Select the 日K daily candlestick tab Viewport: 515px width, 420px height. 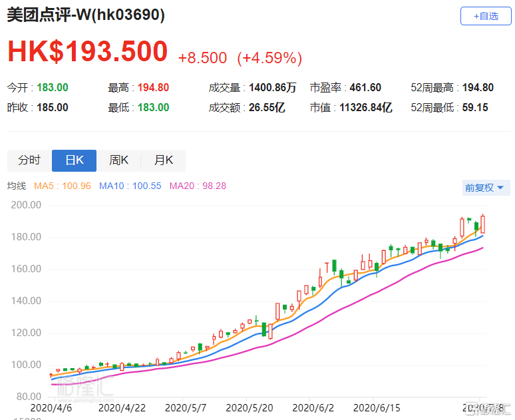[74, 160]
